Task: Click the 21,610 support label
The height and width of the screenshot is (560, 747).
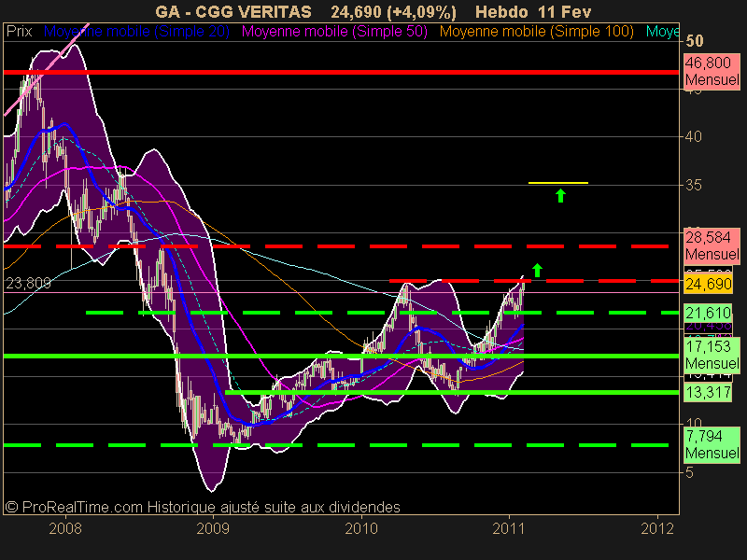Action: pyautogui.click(x=708, y=313)
